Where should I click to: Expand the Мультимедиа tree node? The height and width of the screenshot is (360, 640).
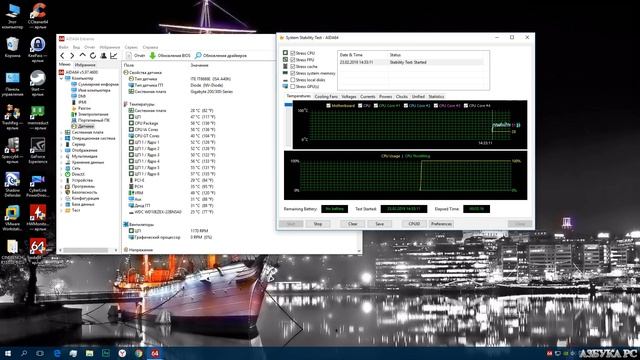point(62,156)
